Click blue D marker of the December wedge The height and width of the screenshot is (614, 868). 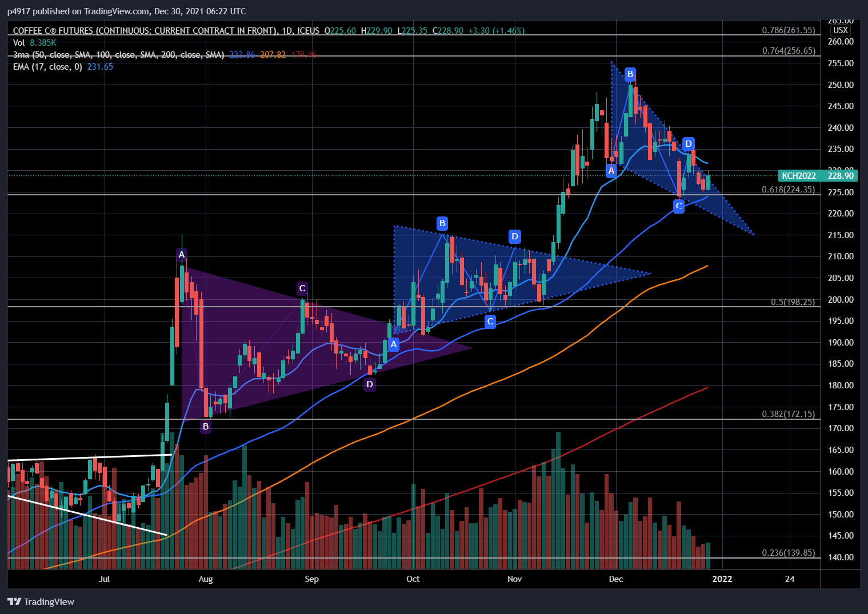pyautogui.click(x=689, y=143)
